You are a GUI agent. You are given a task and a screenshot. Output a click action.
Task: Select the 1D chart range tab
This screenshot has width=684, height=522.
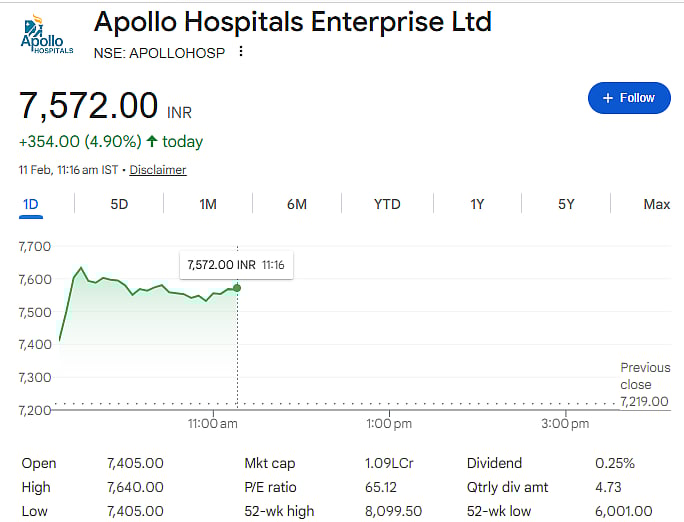(x=30, y=204)
